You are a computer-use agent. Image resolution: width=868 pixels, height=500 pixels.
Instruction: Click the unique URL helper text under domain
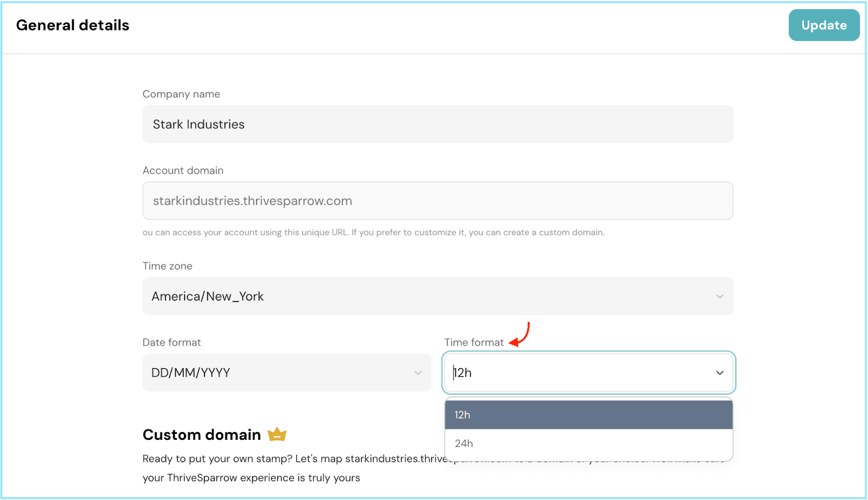[373, 233]
